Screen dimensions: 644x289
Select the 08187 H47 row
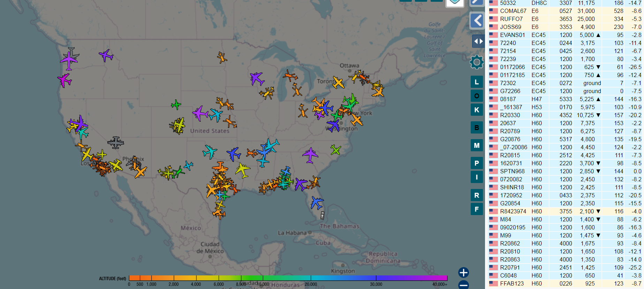pos(565,99)
